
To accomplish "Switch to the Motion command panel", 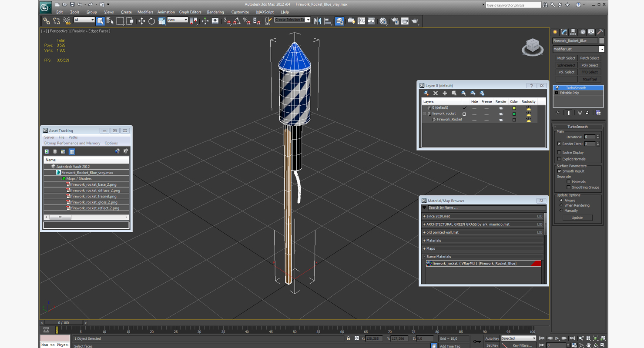I will (582, 32).
